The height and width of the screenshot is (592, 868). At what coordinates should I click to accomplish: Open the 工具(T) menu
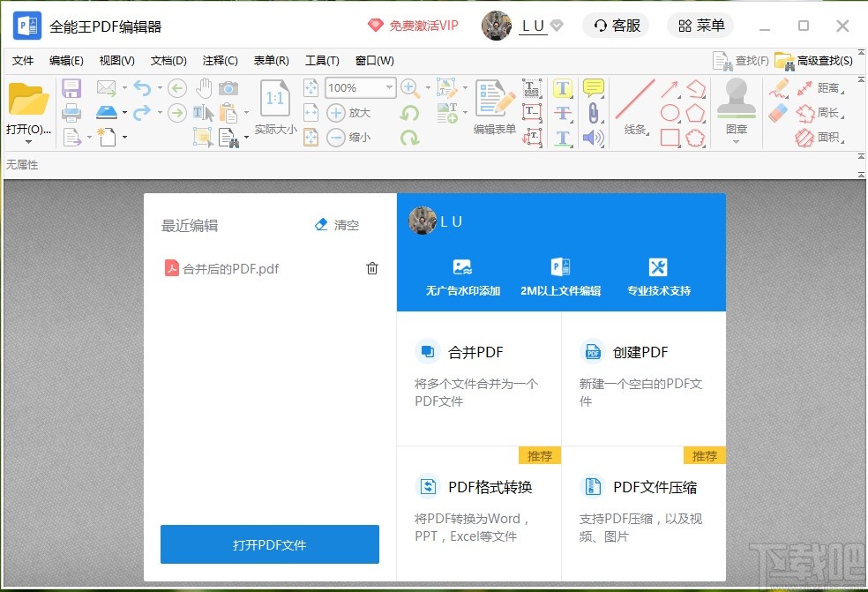click(x=322, y=60)
